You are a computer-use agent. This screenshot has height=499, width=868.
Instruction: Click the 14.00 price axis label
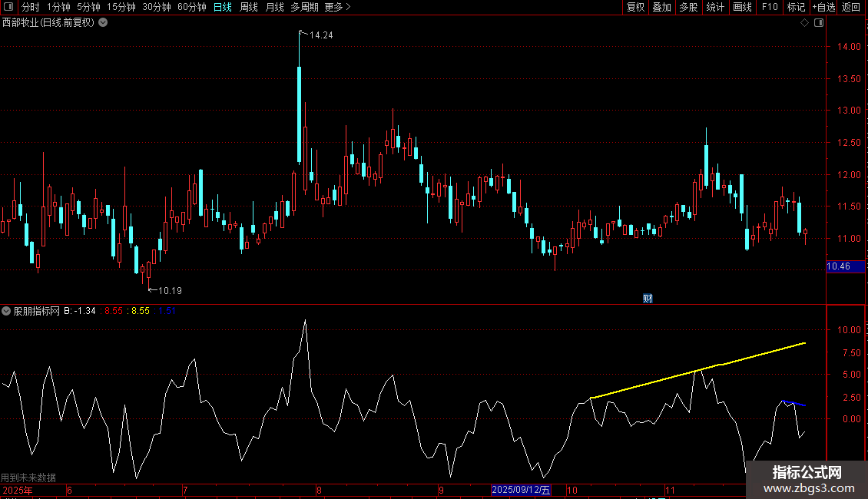849,47
